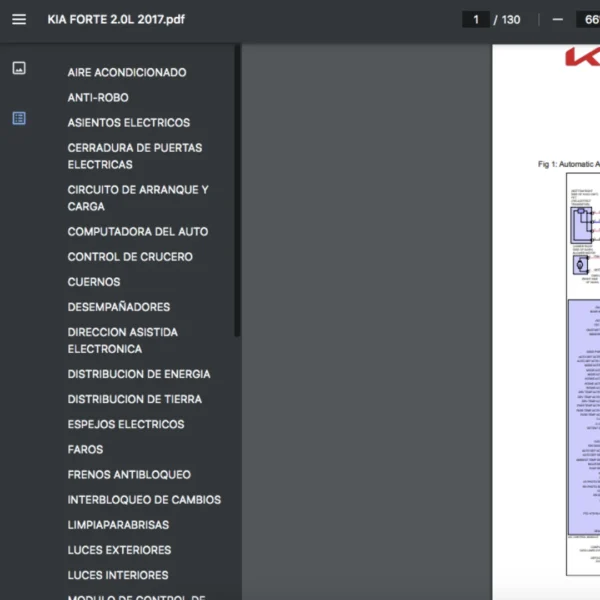Open ANTI-ROBO bookmark

98,98
